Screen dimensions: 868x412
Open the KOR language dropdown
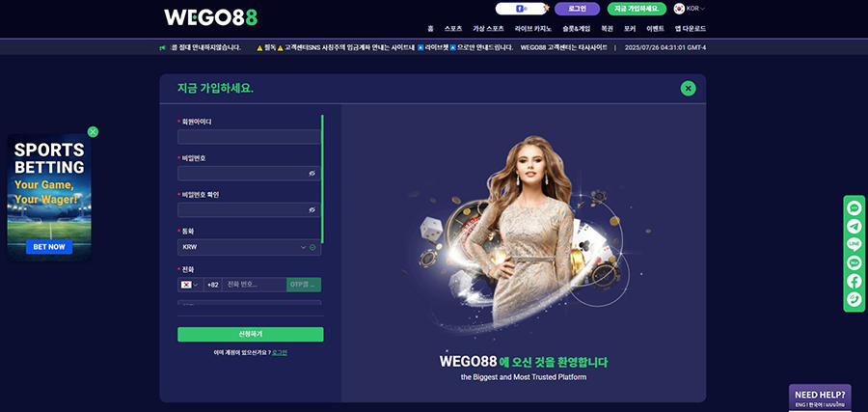click(x=690, y=9)
